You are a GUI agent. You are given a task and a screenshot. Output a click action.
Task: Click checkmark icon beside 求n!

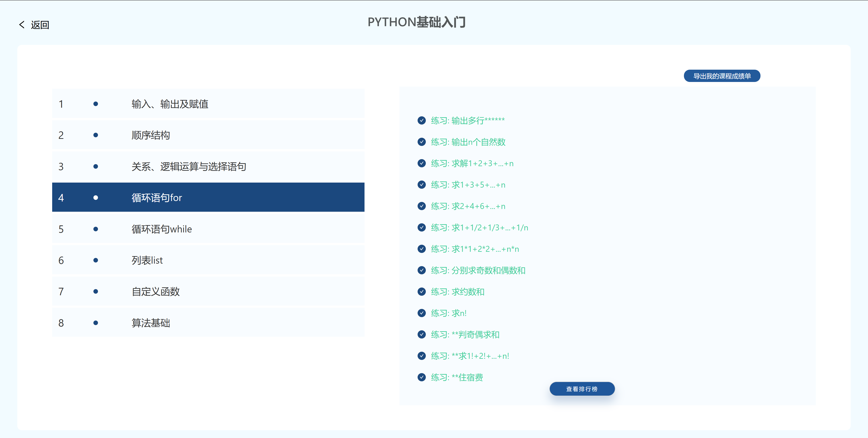421,313
